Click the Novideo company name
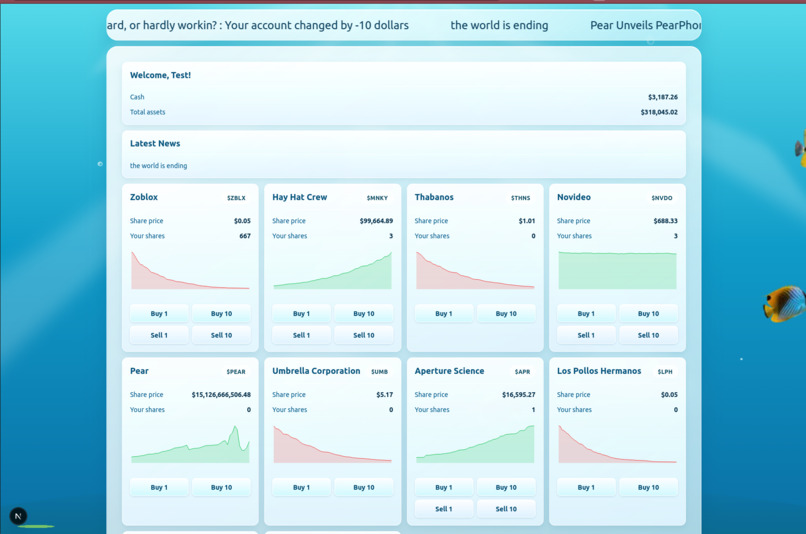 574,197
